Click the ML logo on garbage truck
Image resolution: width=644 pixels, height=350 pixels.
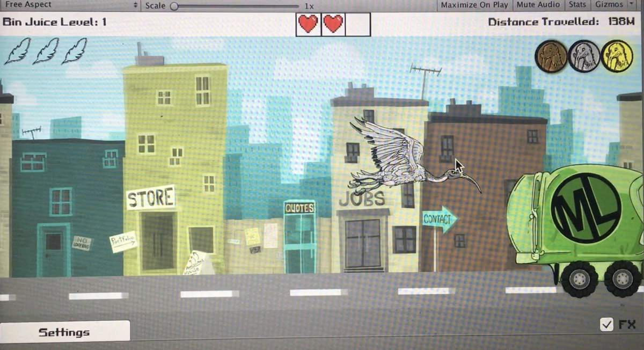pyautogui.click(x=586, y=208)
